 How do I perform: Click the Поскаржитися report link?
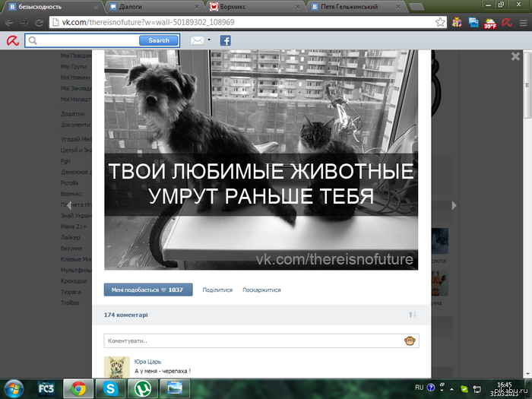(261, 290)
